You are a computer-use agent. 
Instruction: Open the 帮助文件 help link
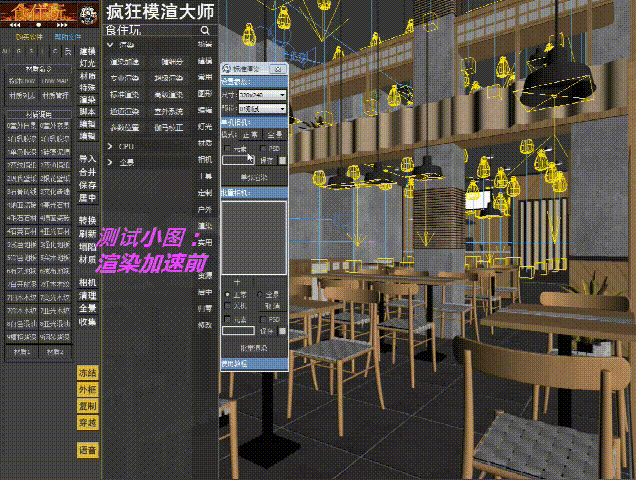68,37
